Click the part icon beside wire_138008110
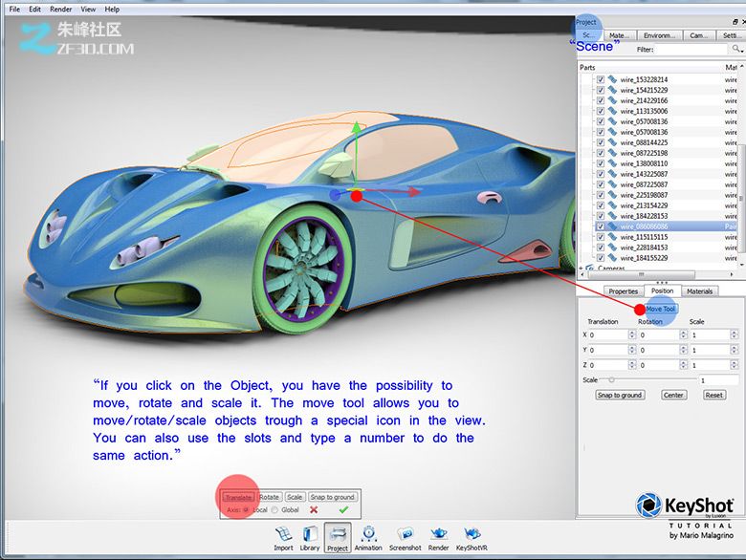 (x=612, y=163)
